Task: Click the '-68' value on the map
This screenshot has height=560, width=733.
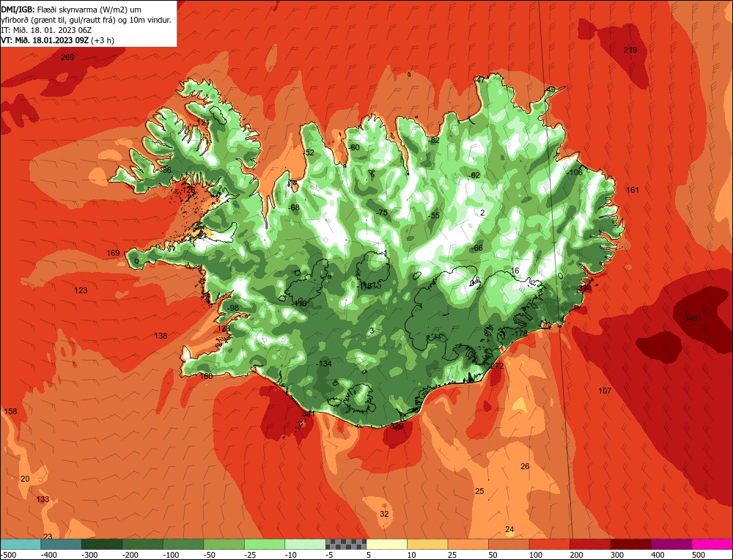Action: tap(293, 207)
